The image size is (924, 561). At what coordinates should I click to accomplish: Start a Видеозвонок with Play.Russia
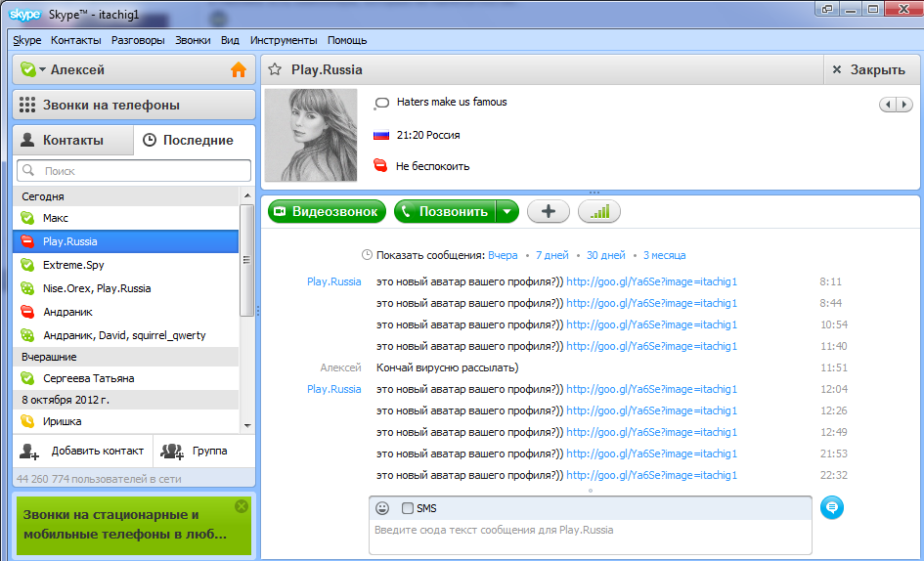pos(327,211)
